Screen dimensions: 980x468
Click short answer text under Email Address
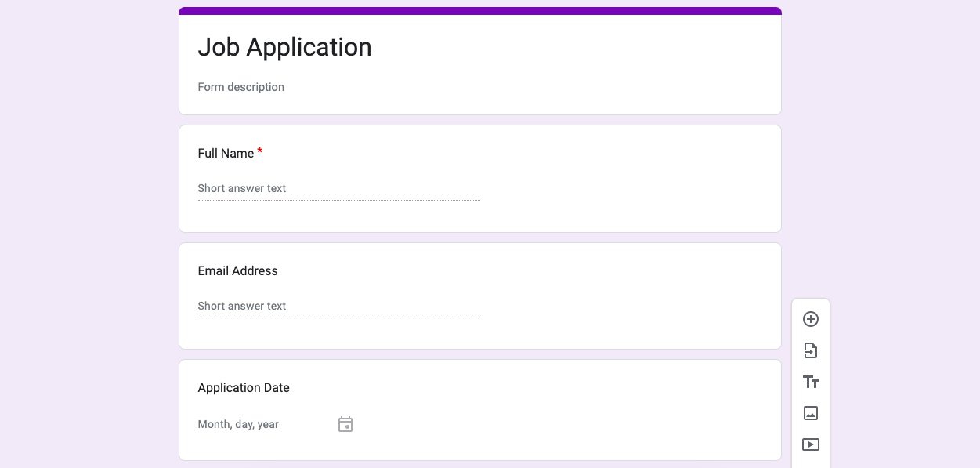[242, 306]
